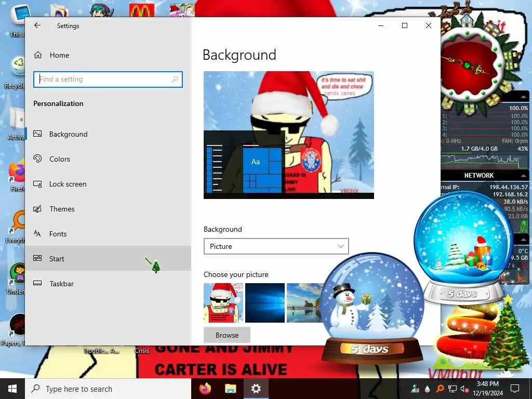Image resolution: width=532 pixels, height=399 pixels.
Task: Click the desktop background preview image
Action: (289, 135)
